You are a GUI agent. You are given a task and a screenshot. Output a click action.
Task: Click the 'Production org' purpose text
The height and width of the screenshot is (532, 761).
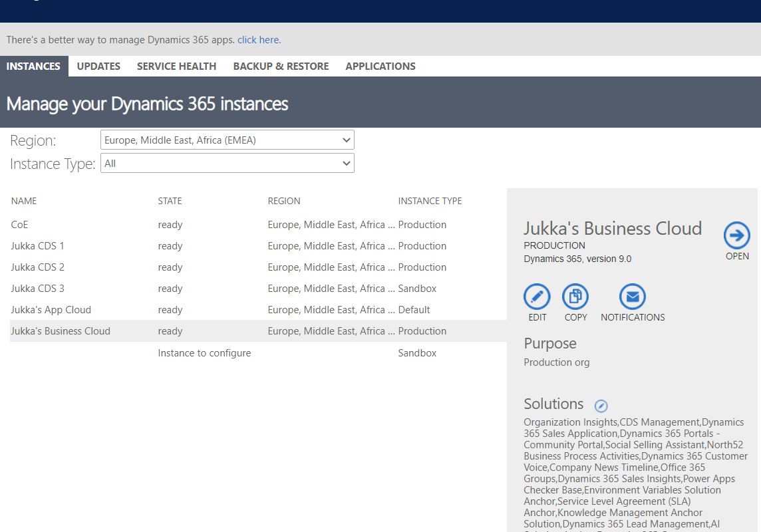(x=557, y=362)
